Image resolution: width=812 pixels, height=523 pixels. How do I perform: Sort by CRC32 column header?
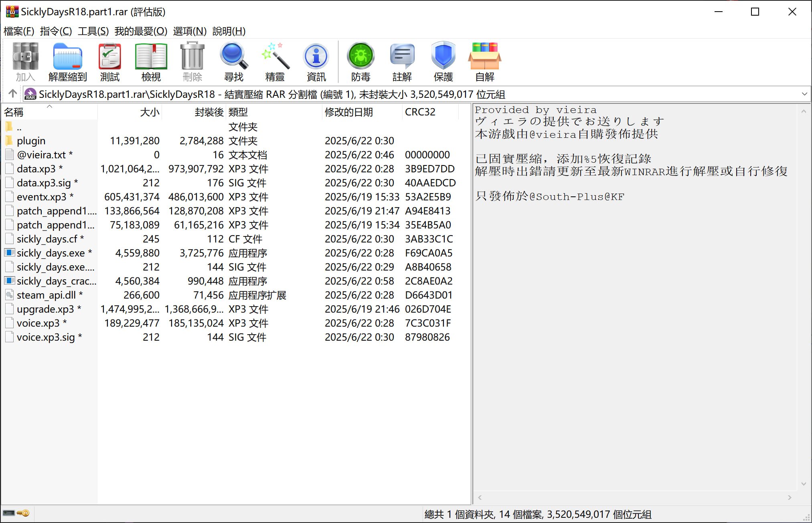420,112
